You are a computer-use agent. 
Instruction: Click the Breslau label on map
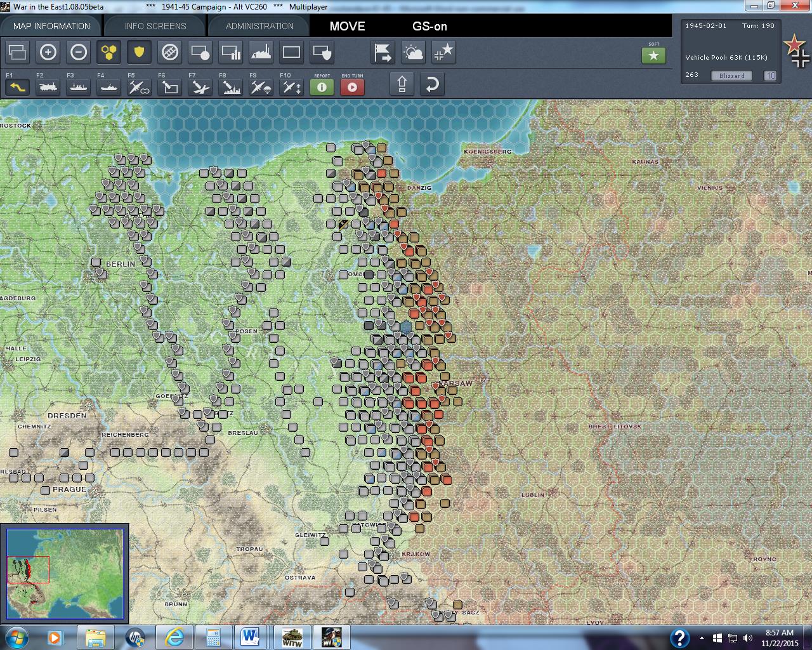(x=243, y=433)
